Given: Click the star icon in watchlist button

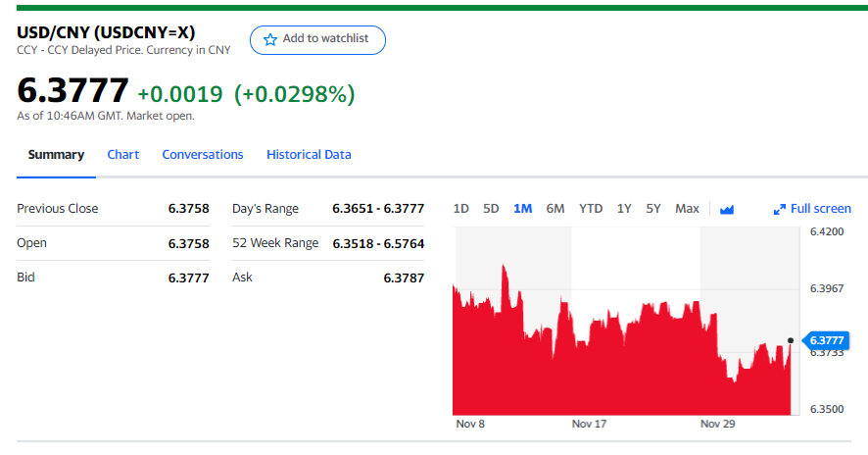Looking at the screenshot, I should [x=270, y=39].
